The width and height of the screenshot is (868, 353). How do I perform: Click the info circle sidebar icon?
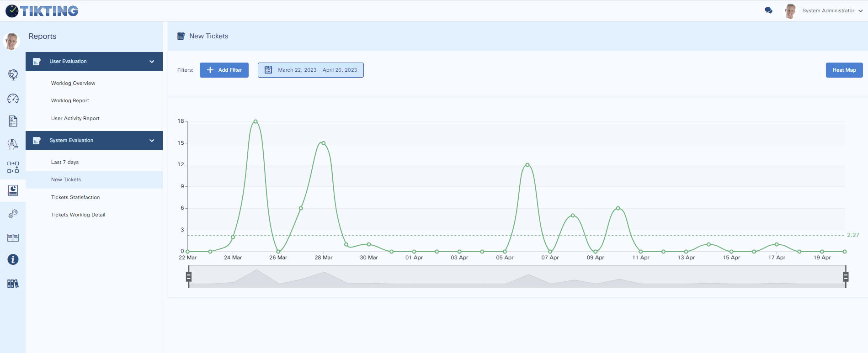(13, 260)
